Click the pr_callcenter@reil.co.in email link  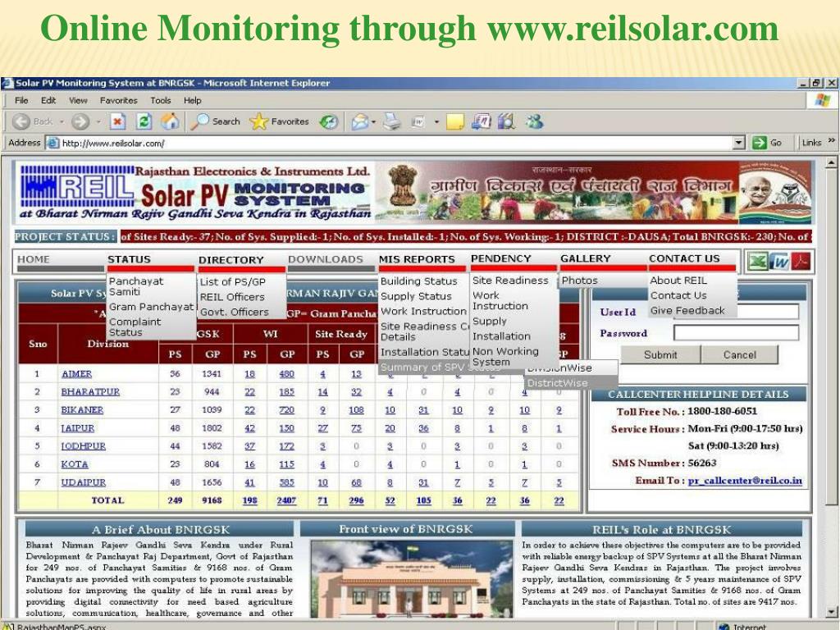point(745,481)
